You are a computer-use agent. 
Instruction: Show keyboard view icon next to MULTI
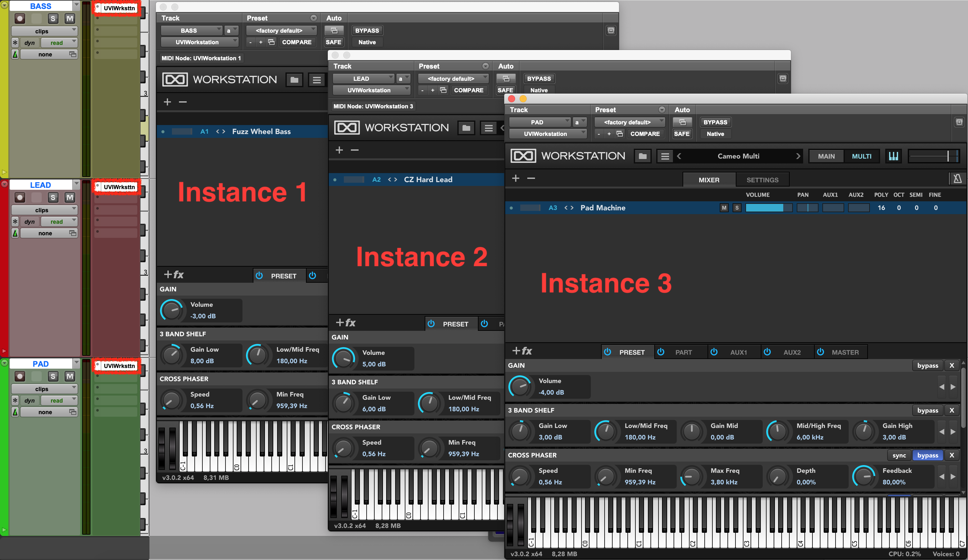pos(894,156)
